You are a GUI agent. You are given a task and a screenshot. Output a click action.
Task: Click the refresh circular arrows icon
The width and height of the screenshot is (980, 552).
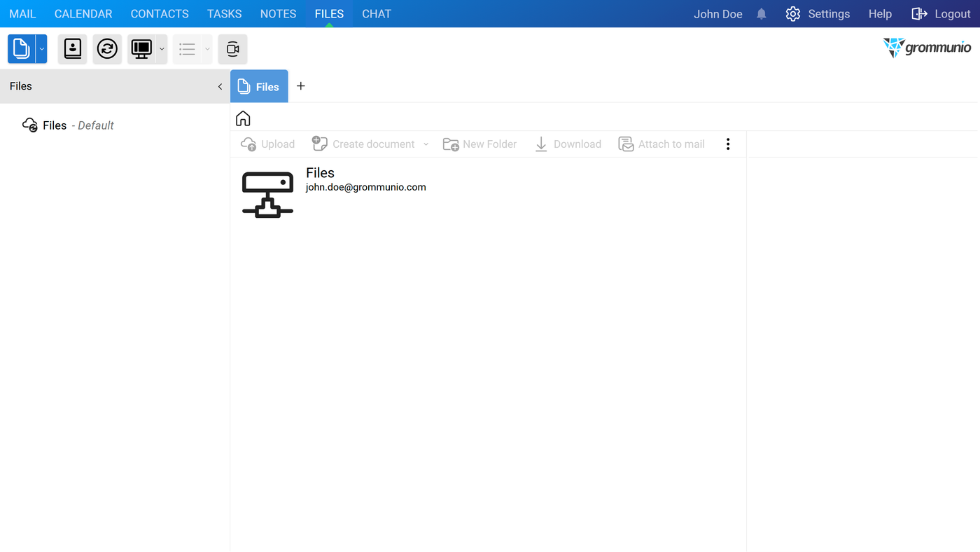pos(107,49)
